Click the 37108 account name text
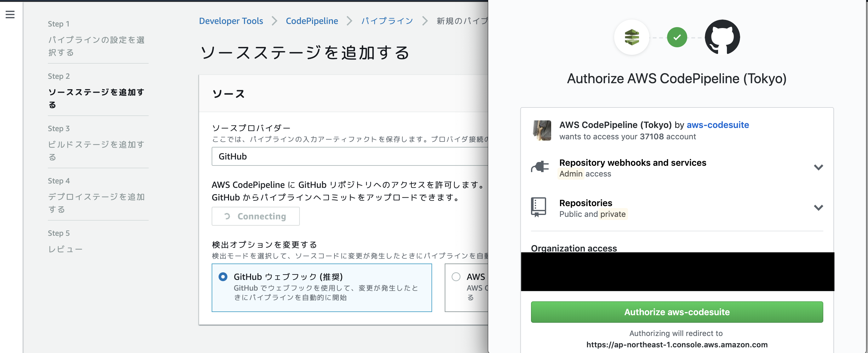Screen dimensions: 868x353 coord(652,136)
